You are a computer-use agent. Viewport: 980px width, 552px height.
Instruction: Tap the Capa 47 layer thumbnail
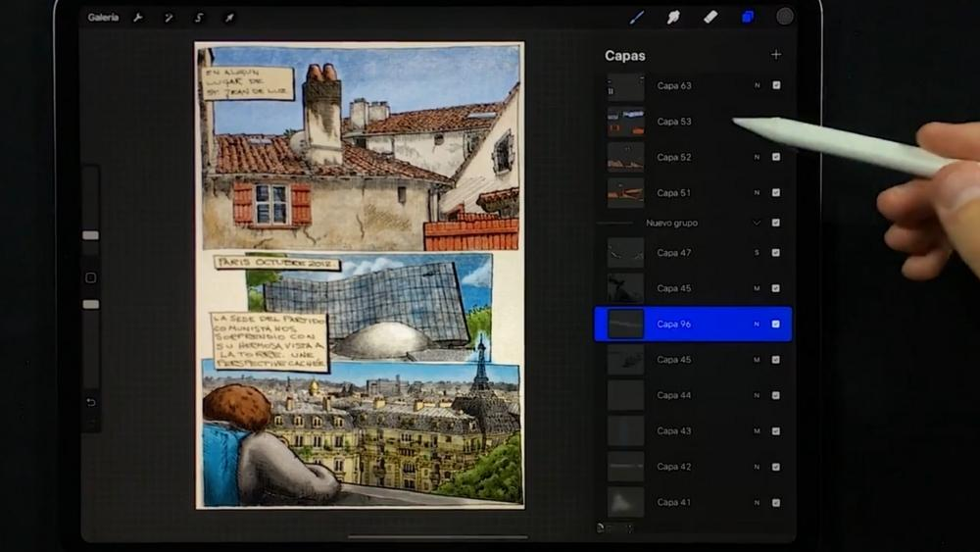point(625,253)
